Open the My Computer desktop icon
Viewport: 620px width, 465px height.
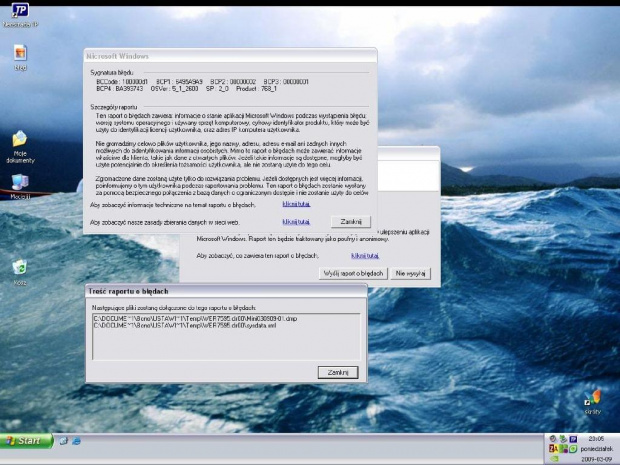pos(20,186)
